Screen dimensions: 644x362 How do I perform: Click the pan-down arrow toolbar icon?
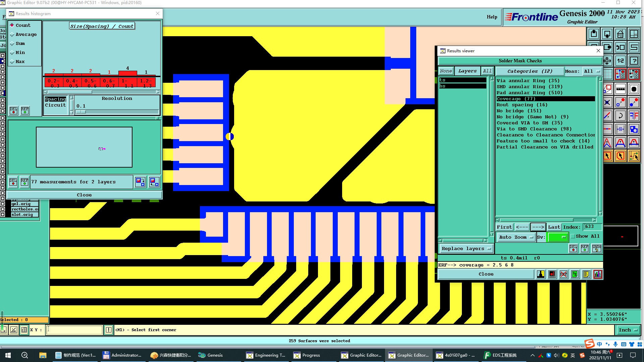point(607,34)
